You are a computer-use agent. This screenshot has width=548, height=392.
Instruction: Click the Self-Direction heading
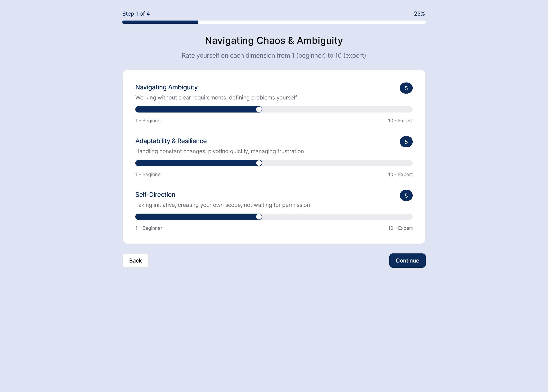[155, 195]
